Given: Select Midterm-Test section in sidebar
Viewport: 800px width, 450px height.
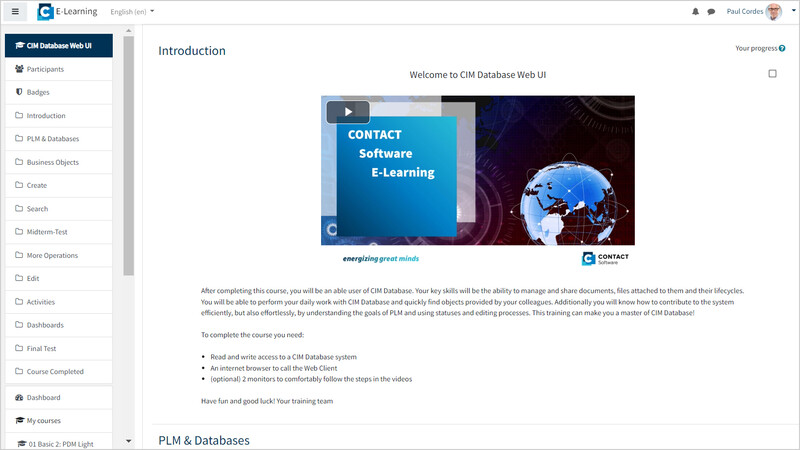Looking at the screenshot, I should [59, 232].
